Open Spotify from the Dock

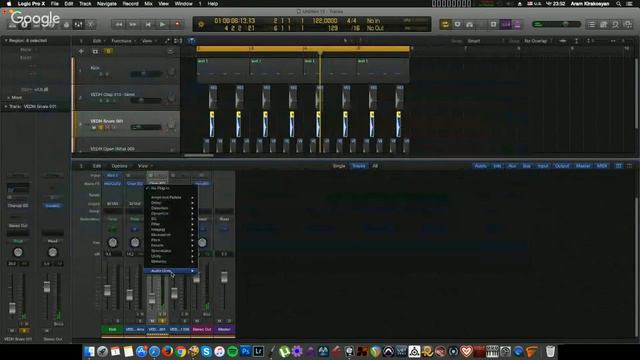click(232, 351)
